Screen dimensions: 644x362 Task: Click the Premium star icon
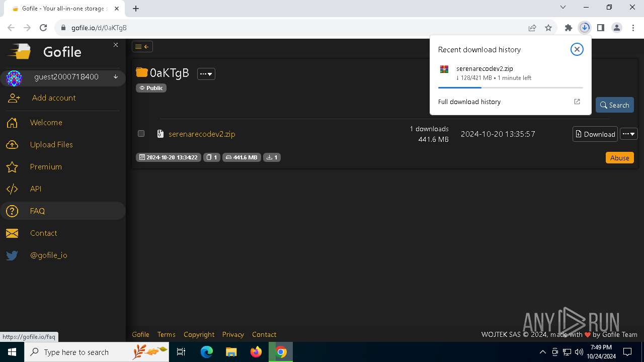pos(12,167)
